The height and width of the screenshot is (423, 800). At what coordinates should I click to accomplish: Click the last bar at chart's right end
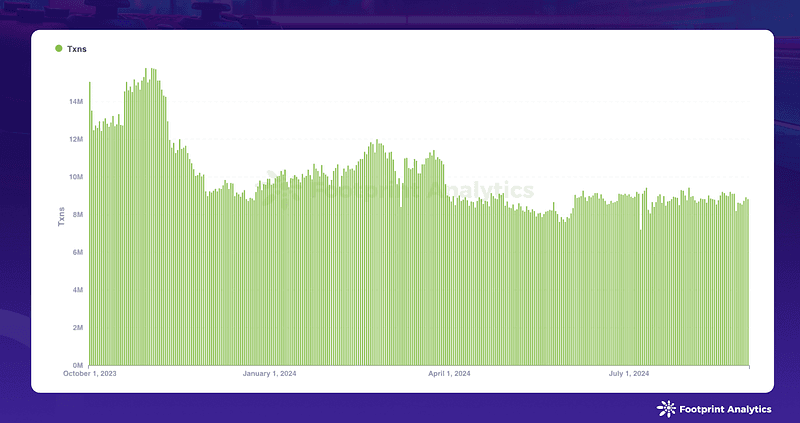pyautogui.click(x=748, y=282)
